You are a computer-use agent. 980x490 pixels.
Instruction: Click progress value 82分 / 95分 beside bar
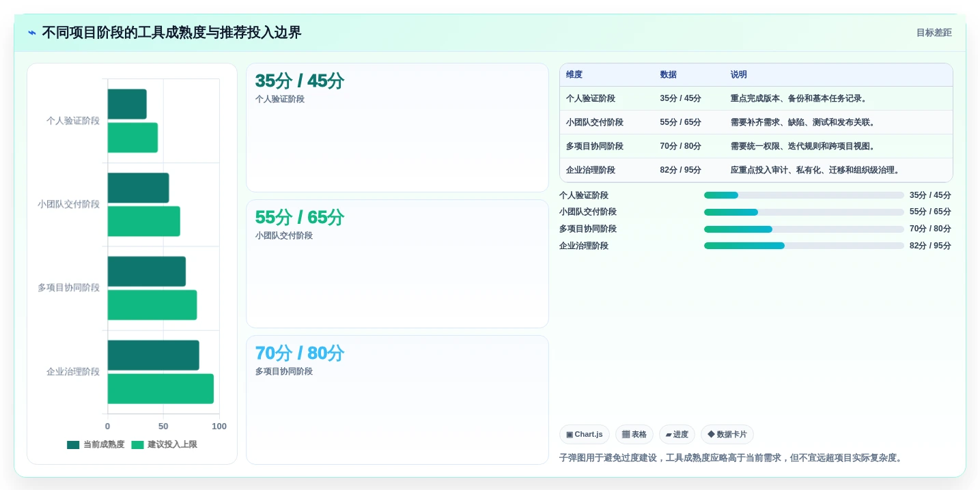coord(930,246)
